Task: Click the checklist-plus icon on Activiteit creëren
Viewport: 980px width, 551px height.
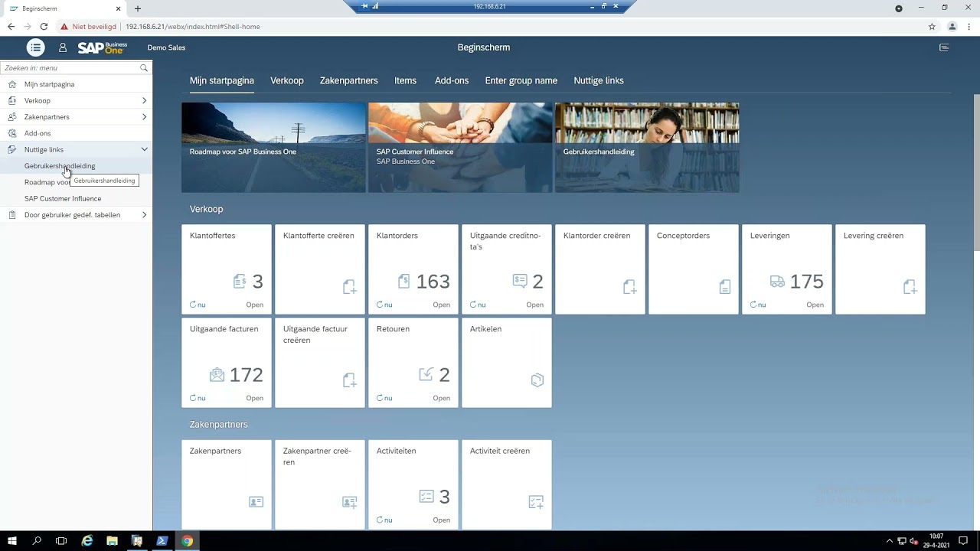Action: click(x=536, y=502)
